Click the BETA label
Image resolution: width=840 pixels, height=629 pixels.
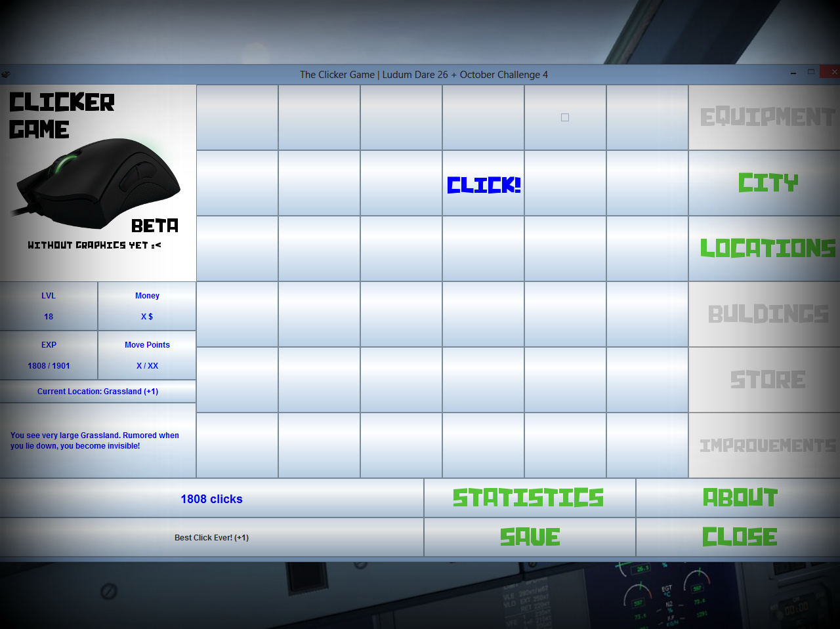click(x=155, y=226)
